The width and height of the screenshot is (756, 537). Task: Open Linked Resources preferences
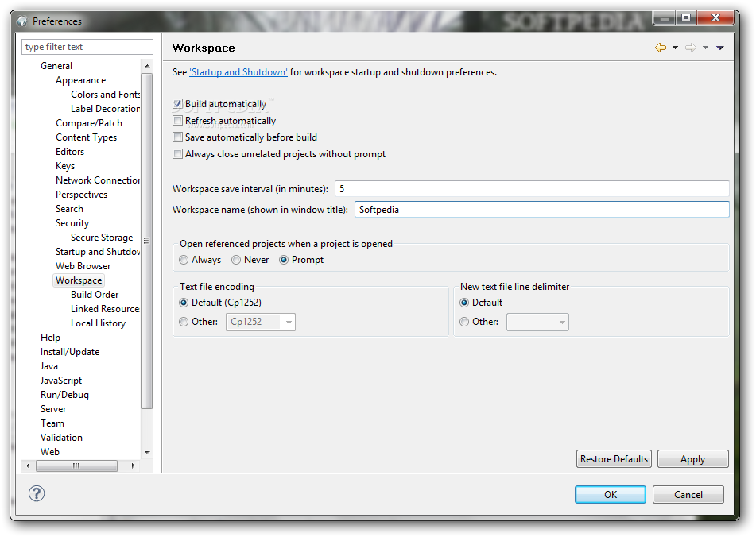[105, 309]
